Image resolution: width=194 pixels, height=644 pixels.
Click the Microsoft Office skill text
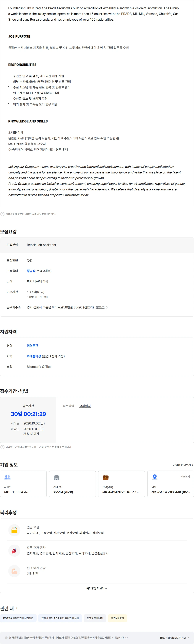[x=39, y=367]
